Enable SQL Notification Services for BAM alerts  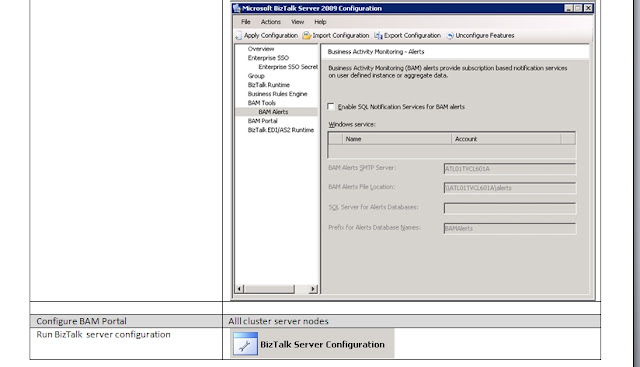pos(331,107)
